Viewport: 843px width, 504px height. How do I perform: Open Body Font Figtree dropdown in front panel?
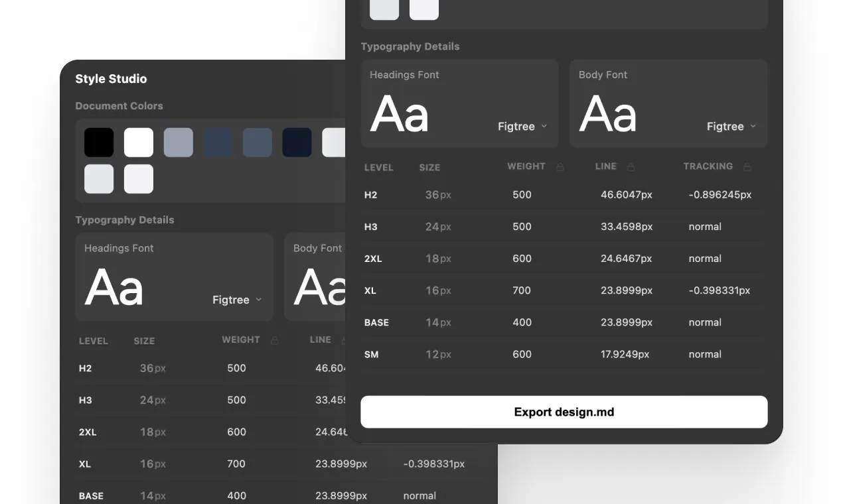coord(731,127)
